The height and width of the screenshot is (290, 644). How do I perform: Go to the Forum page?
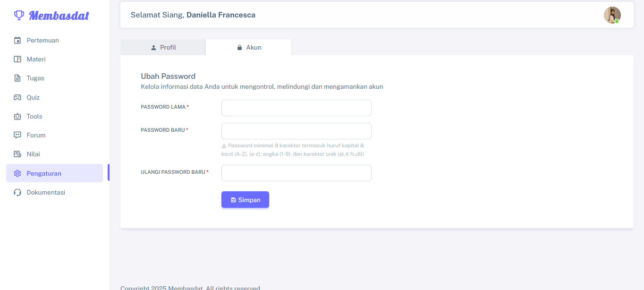[54, 135]
